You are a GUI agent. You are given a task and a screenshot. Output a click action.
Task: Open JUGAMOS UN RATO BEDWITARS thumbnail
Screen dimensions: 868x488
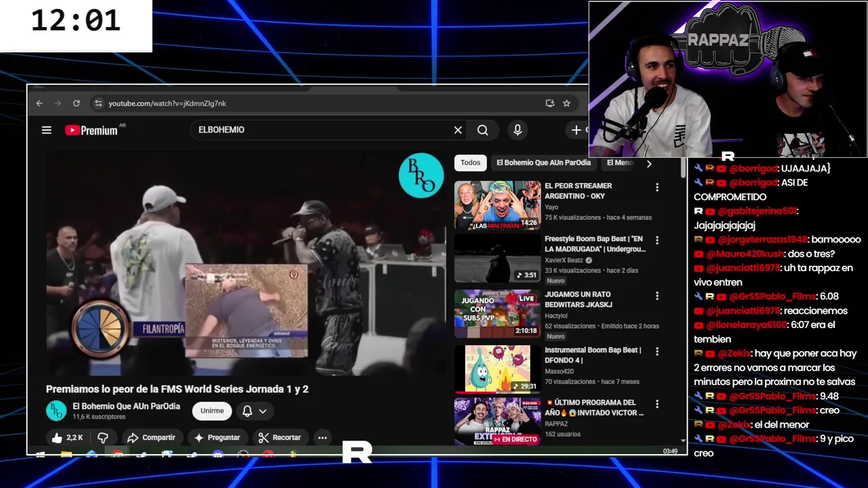(498, 314)
